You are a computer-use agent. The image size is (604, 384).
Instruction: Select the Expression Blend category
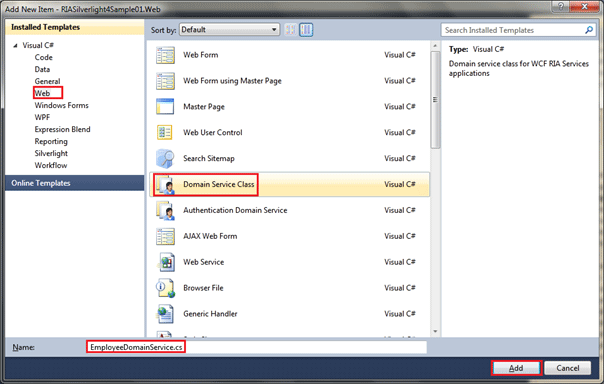coord(62,129)
